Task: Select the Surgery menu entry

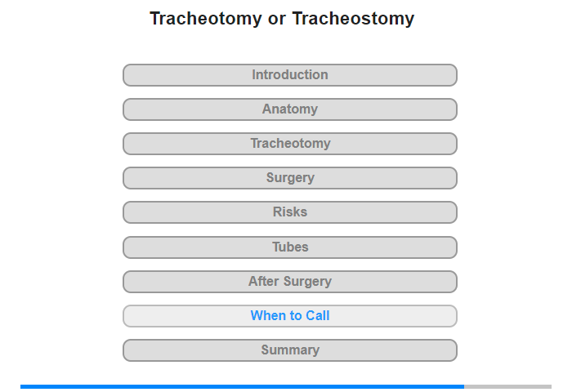Action: (x=290, y=178)
